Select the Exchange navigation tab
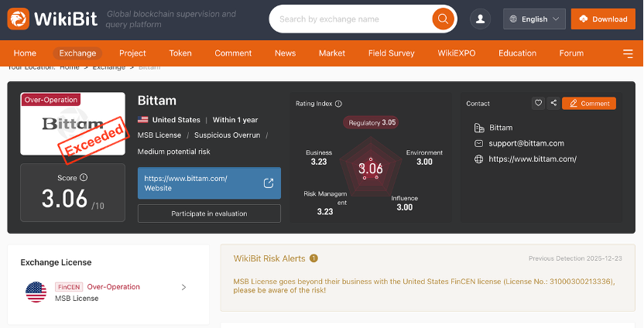The image size is (644, 328). [77, 53]
